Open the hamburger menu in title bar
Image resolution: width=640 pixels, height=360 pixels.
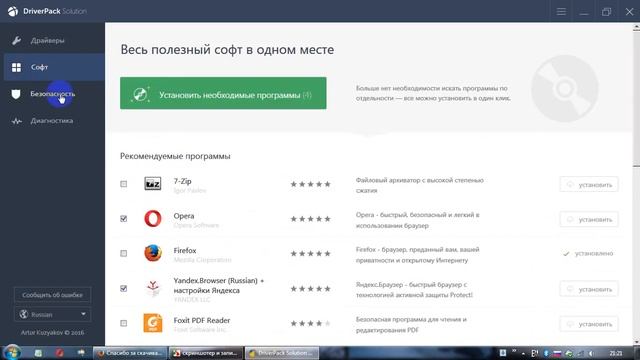point(561,11)
